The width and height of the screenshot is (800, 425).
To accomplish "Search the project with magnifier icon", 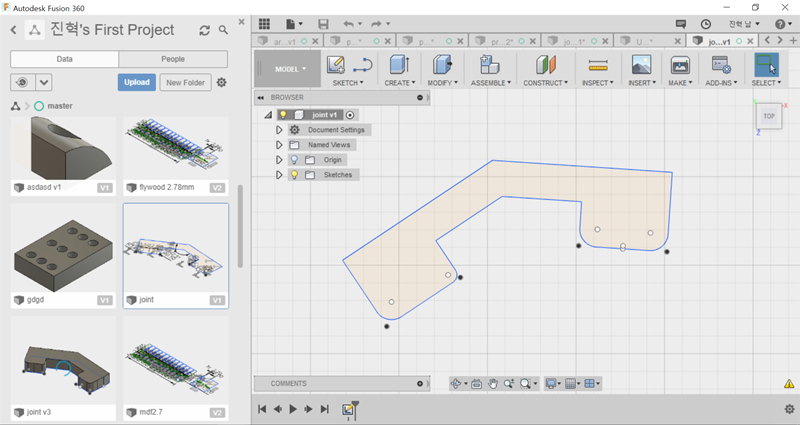I will [223, 30].
